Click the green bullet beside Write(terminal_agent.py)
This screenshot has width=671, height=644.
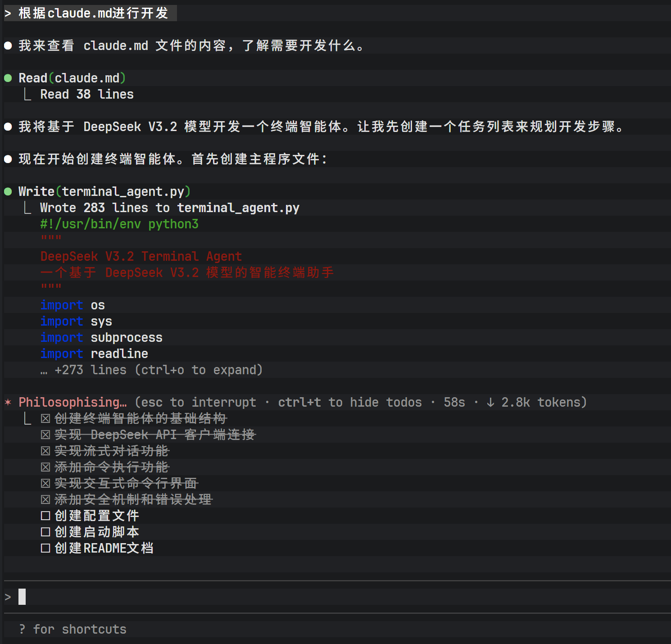(x=8, y=191)
